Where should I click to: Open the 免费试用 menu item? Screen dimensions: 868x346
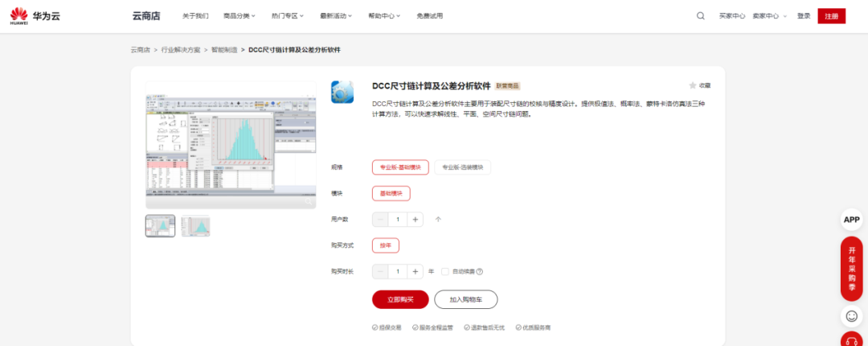(x=429, y=16)
